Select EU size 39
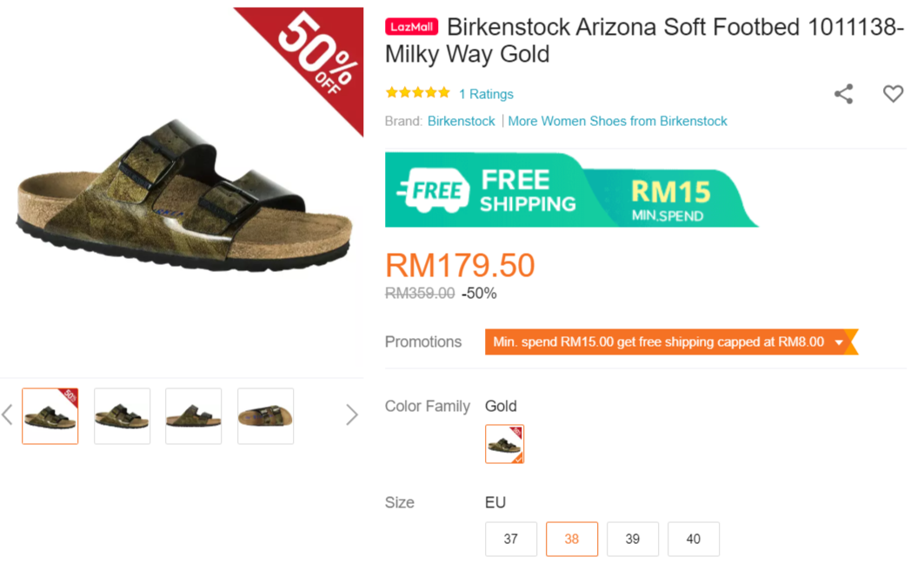 (633, 539)
